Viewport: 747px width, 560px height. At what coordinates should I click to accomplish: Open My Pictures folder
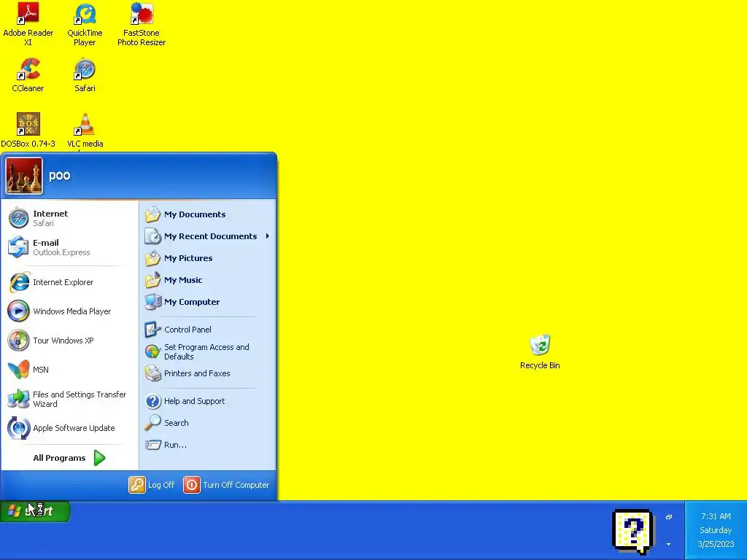coord(208,258)
